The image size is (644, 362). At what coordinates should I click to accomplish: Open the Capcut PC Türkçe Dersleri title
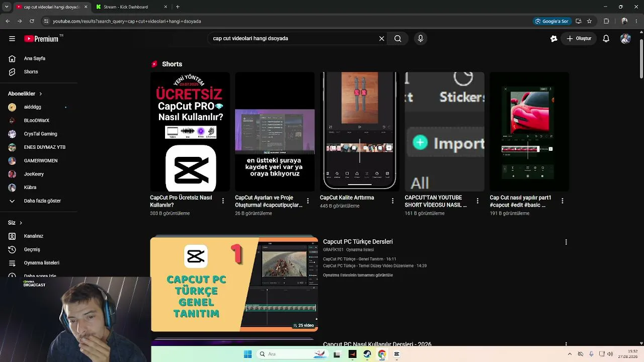click(x=358, y=242)
